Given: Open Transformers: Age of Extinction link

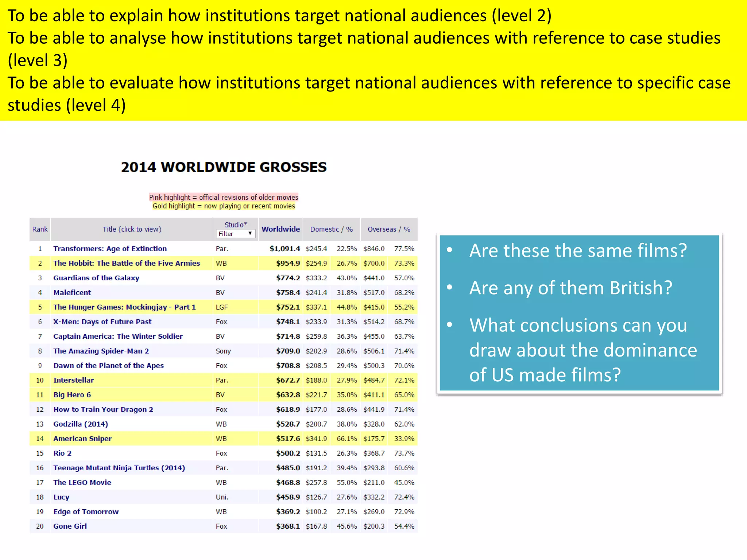Looking at the screenshot, I should (110, 249).
